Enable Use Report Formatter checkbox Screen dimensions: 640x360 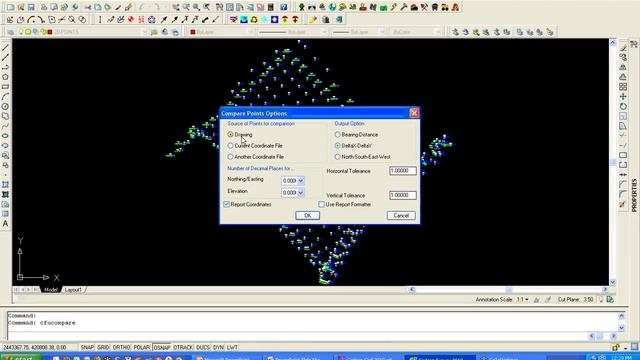pyautogui.click(x=321, y=204)
